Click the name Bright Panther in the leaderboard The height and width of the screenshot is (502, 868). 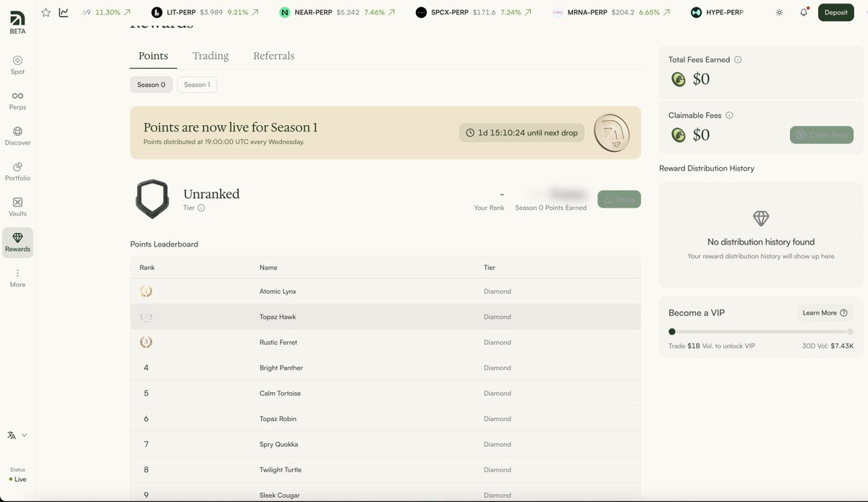281,368
